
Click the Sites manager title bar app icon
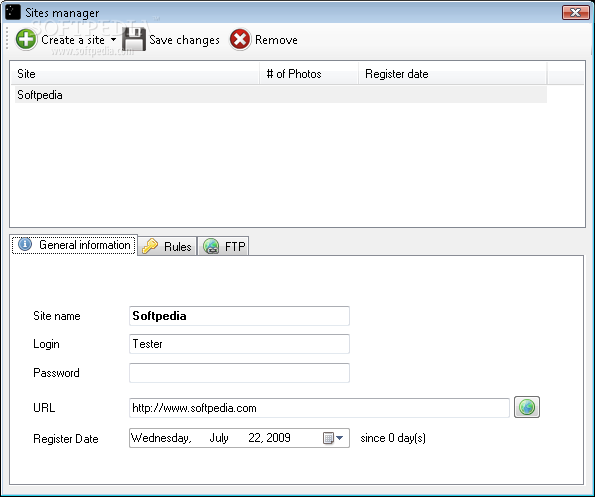(13, 12)
